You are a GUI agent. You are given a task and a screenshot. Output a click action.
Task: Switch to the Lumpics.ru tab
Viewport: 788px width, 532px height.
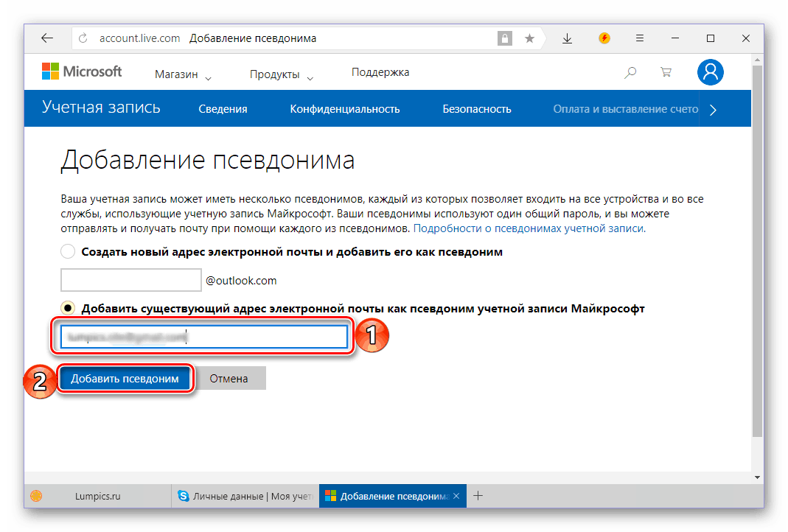(96, 497)
